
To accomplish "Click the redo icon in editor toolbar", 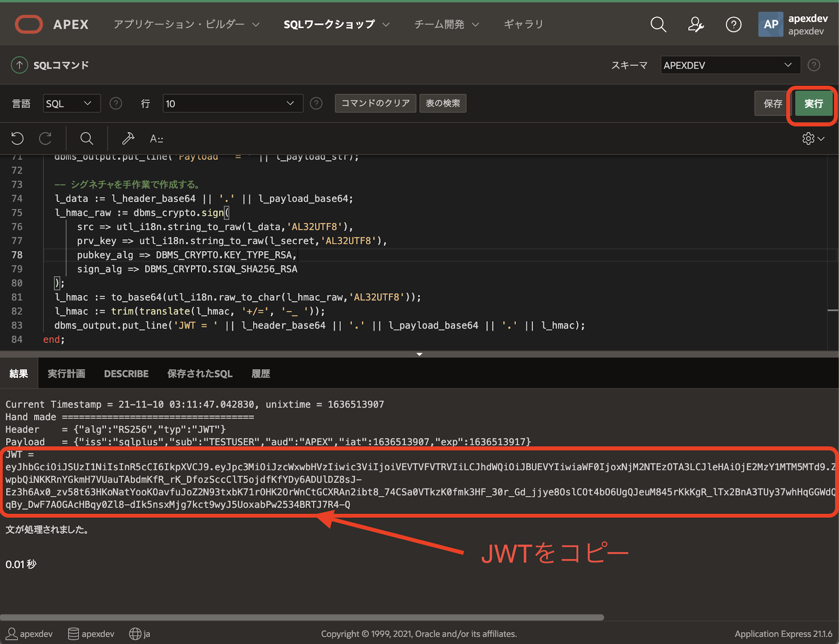I will pyautogui.click(x=45, y=138).
